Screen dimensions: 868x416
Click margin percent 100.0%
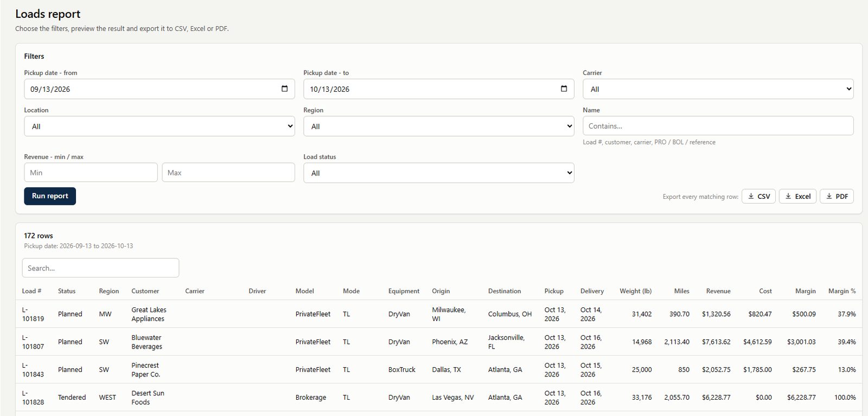click(845, 397)
